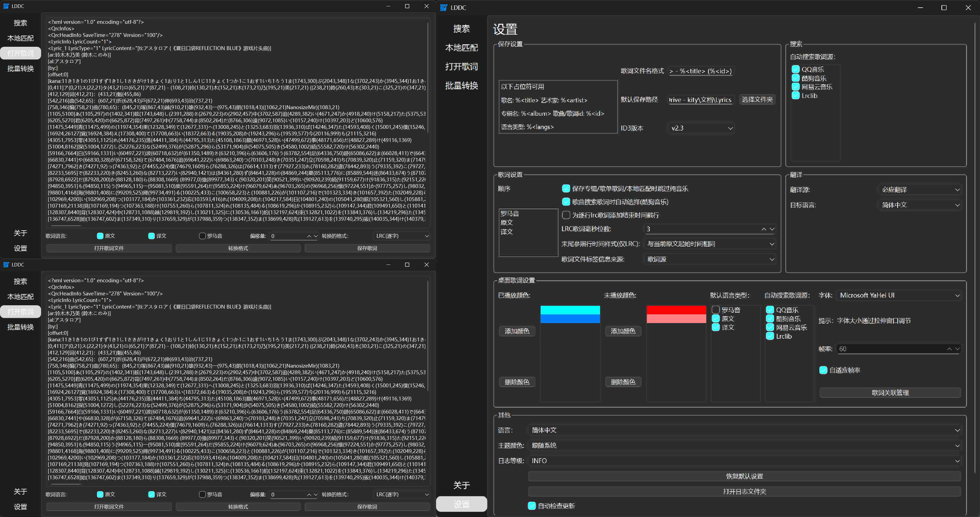This screenshot has height=517, width=980.
Task: Open 本地匹配 tab in top-left window
Action: (21, 38)
